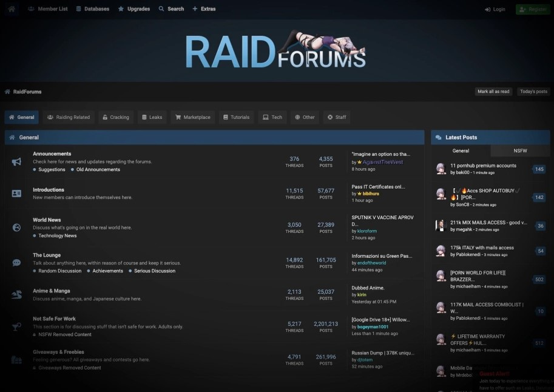Viewport: 554px width, 392px height.
Task: Click the Anime & Manga forum icon
Action: coord(16,294)
